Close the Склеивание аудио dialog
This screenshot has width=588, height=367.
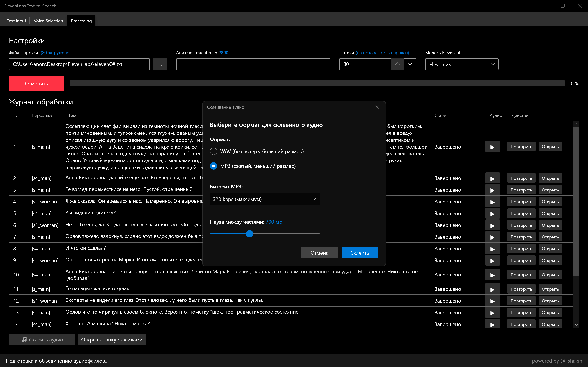[377, 107]
